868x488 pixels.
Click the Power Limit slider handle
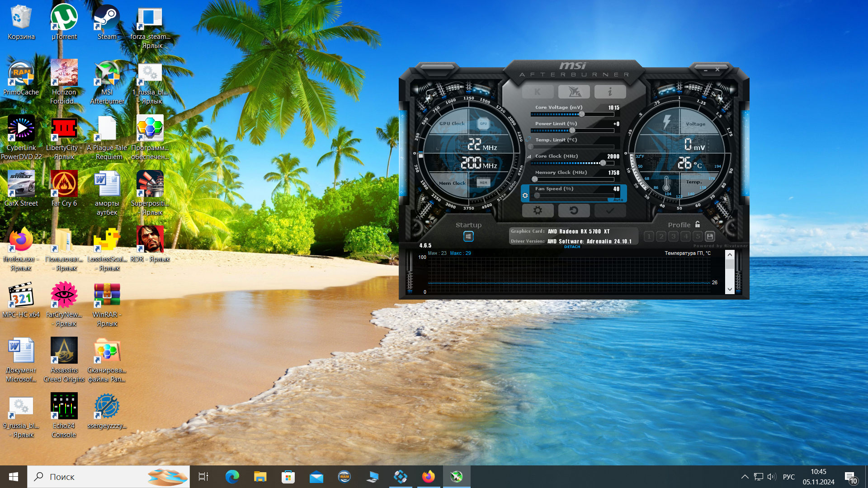572,131
